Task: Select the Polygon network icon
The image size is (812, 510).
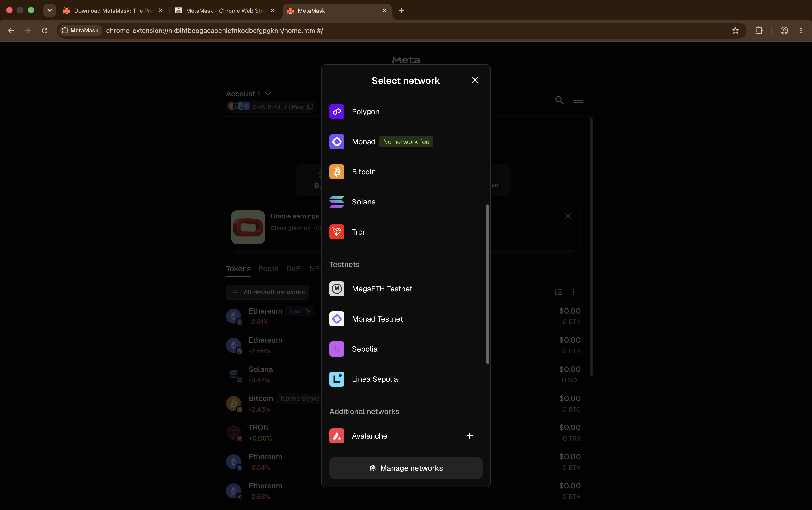Action: pyautogui.click(x=336, y=112)
